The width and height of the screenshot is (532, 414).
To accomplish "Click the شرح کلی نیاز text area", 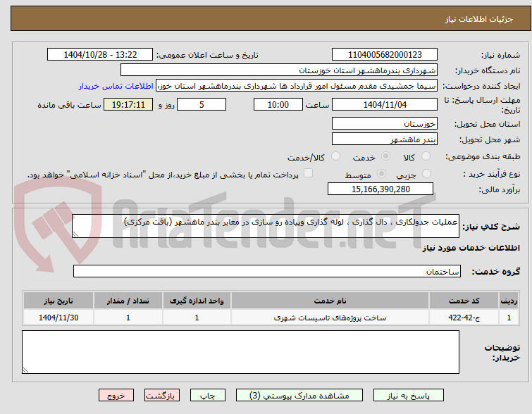I will (266, 226).
